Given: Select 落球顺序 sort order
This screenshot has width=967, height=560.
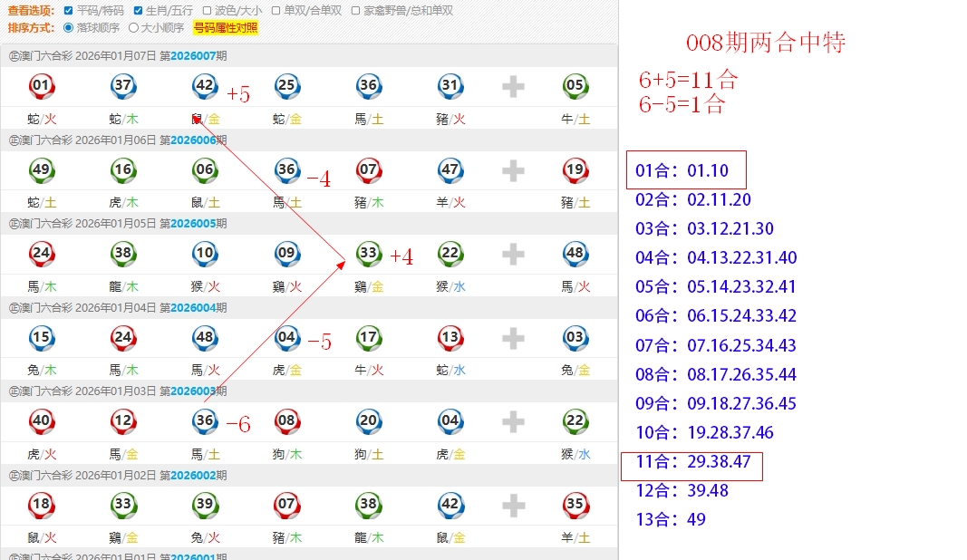Looking at the screenshot, I should coord(69,27).
